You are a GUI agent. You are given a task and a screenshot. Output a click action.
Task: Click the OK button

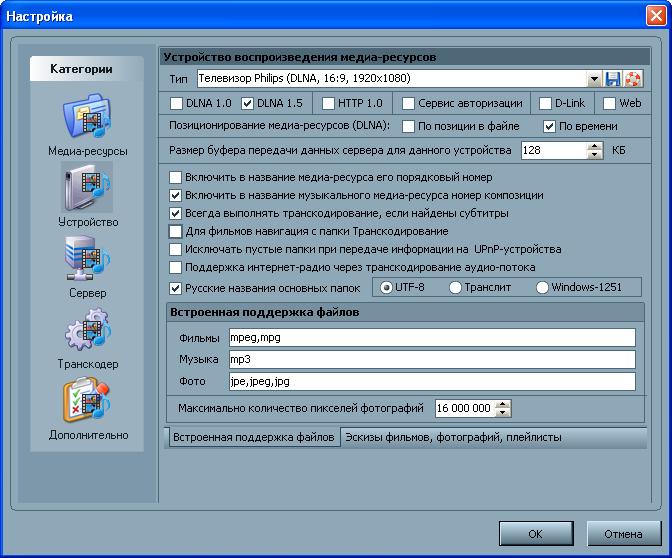point(536,533)
